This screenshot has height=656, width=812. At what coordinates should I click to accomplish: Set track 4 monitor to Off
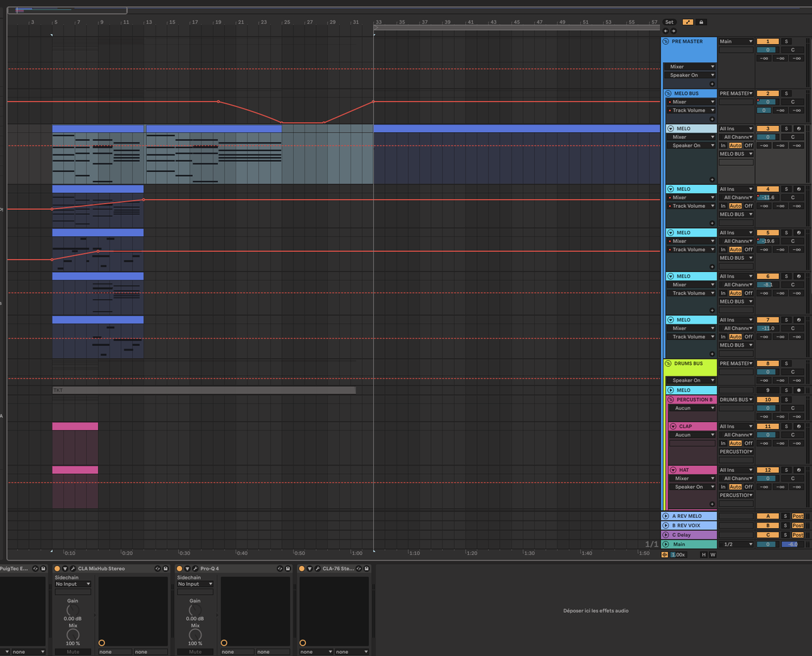tap(748, 206)
